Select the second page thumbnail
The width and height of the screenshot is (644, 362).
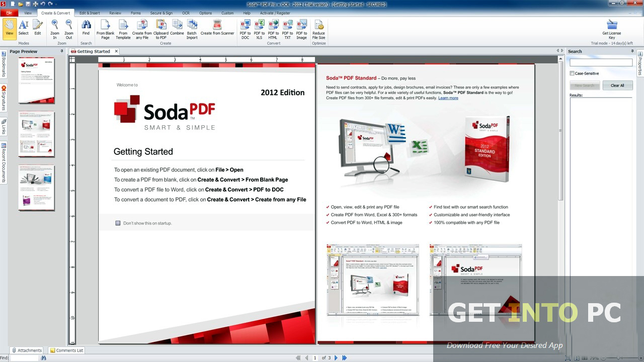pos(37,134)
